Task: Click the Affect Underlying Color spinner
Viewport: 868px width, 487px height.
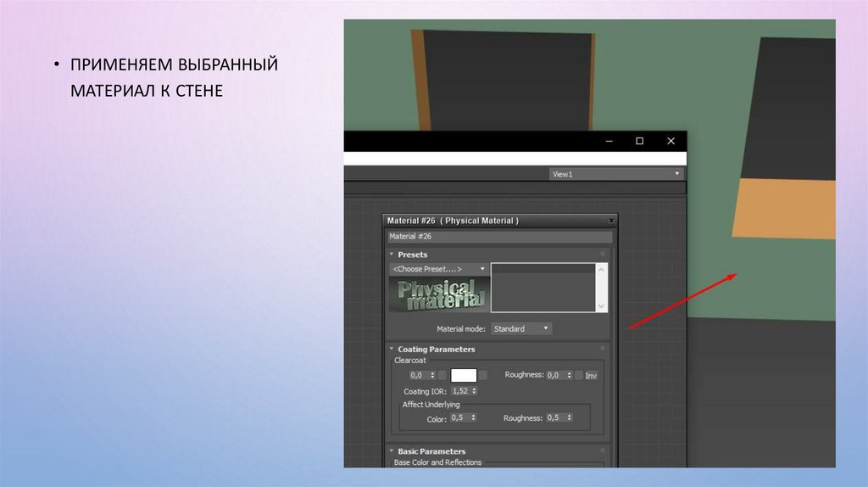Action: pos(473,417)
